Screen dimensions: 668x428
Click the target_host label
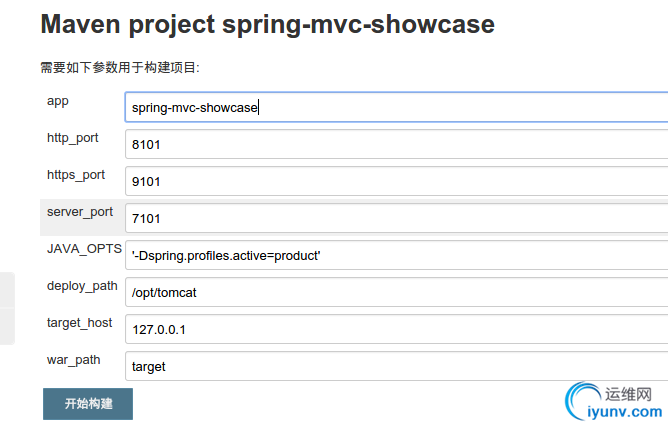tap(79, 323)
